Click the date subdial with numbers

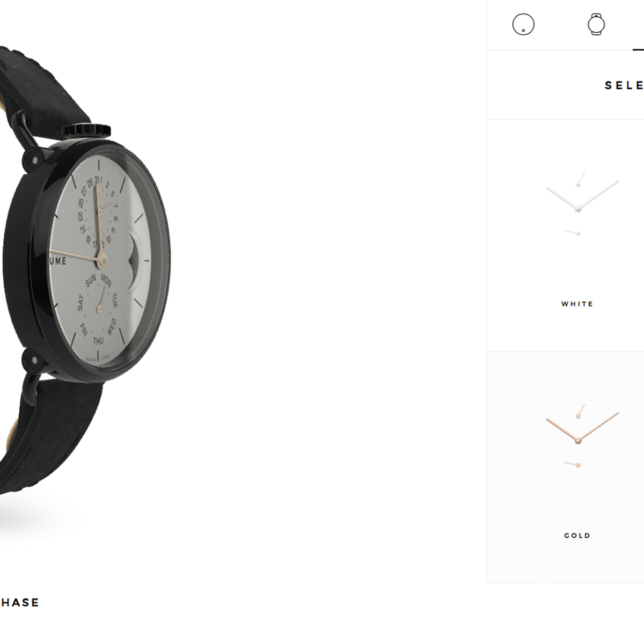98,211
